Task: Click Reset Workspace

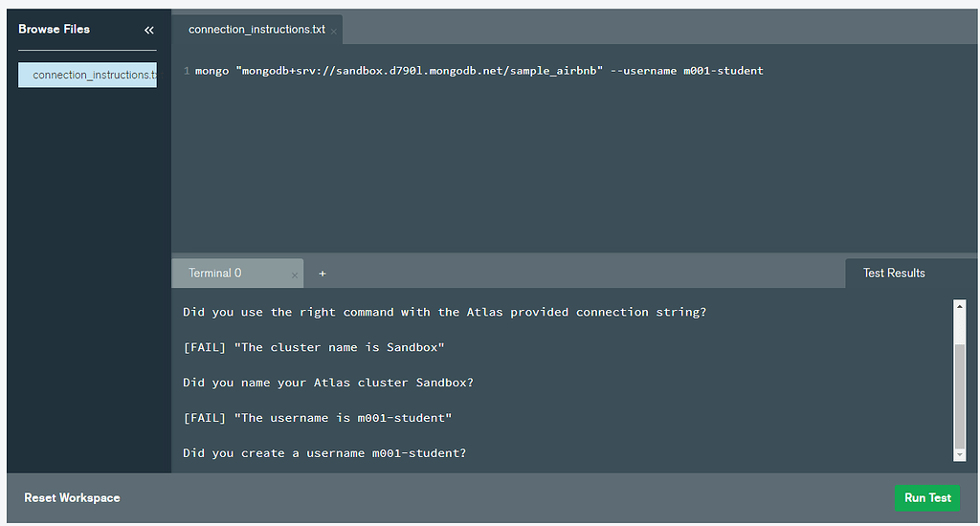Action: 72,497
